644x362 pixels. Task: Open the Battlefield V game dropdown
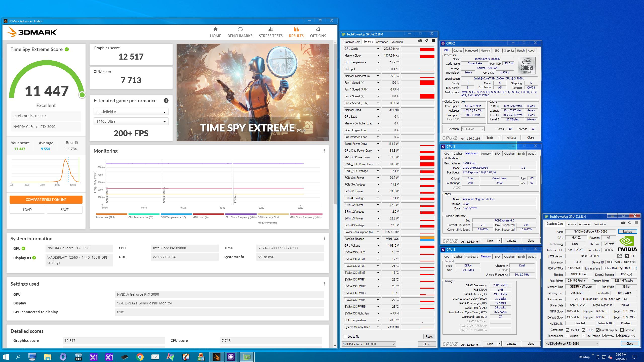pos(131,112)
